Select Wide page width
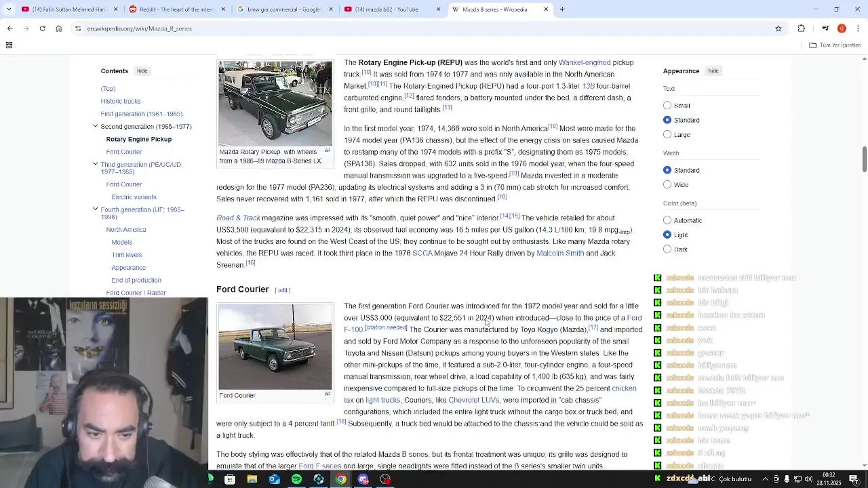The width and height of the screenshot is (868, 488). [667, 184]
